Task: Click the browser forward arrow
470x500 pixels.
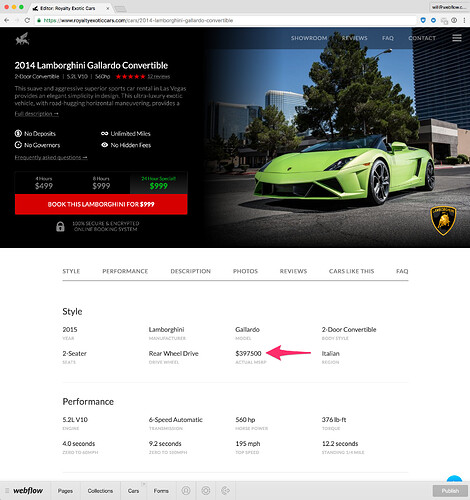Action: click(17, 20)
